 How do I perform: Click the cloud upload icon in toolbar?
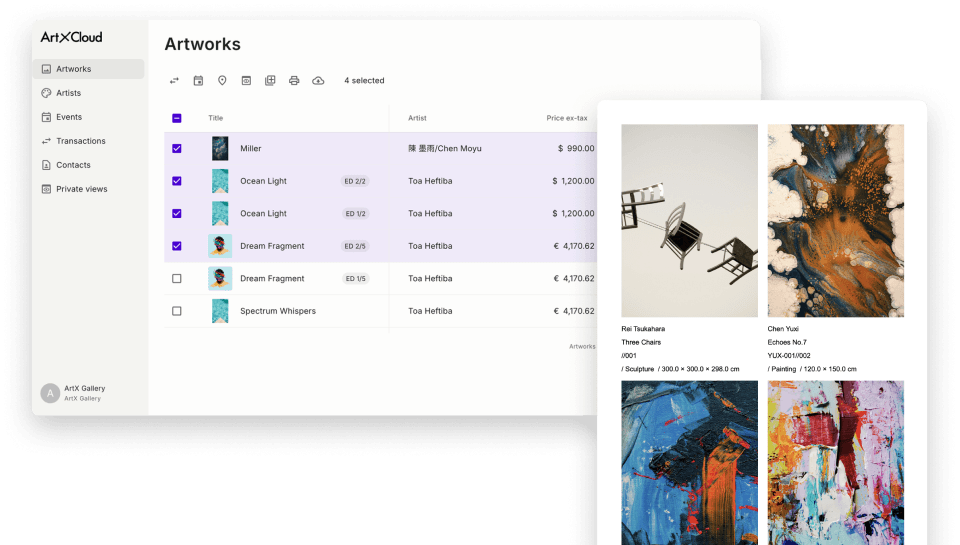pos(318,80)
